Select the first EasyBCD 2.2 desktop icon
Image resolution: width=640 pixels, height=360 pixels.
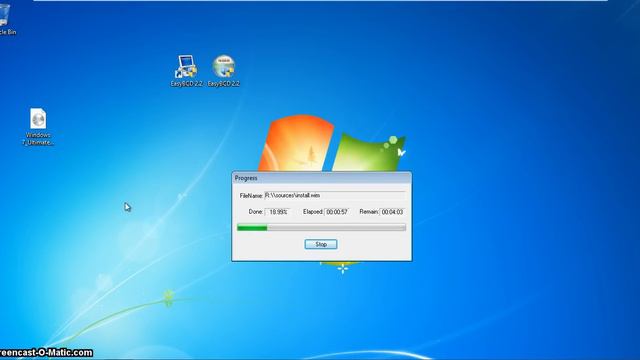pyautogui.click(x=186, y=71)
